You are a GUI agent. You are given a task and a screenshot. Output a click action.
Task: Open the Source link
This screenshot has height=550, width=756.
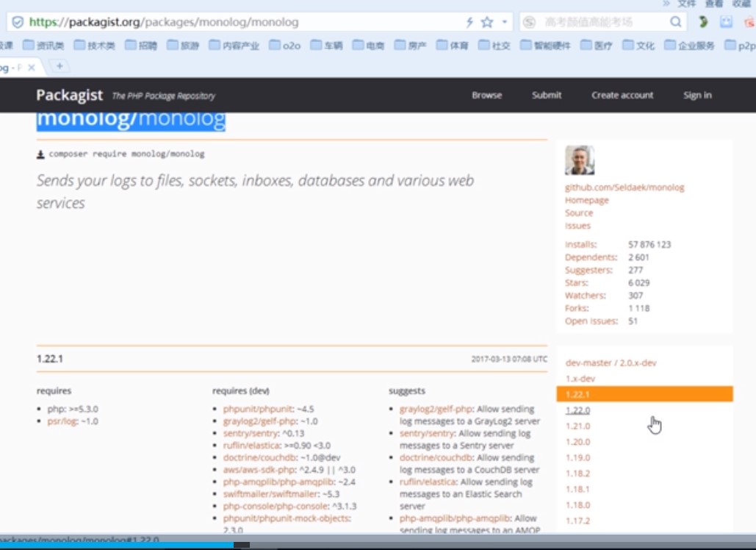(579, 213)
